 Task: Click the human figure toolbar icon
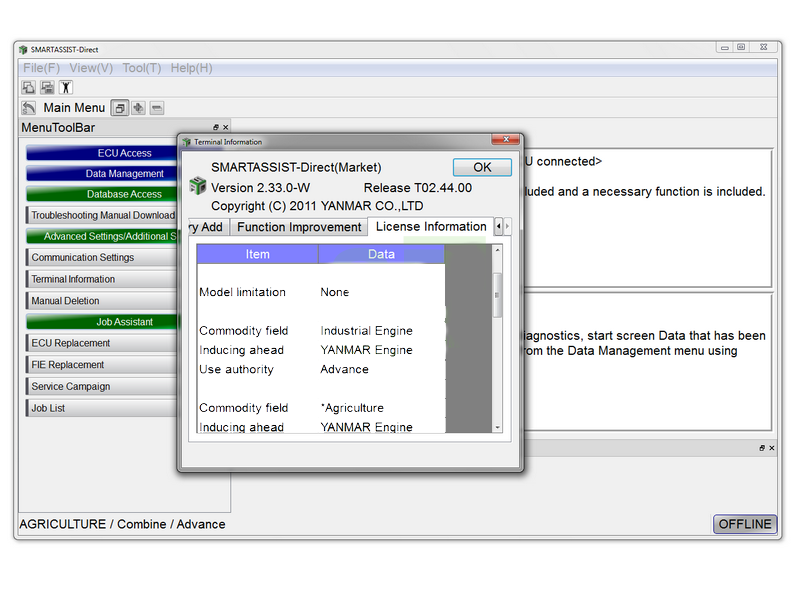pyautogui.click(x=66, y=87)
